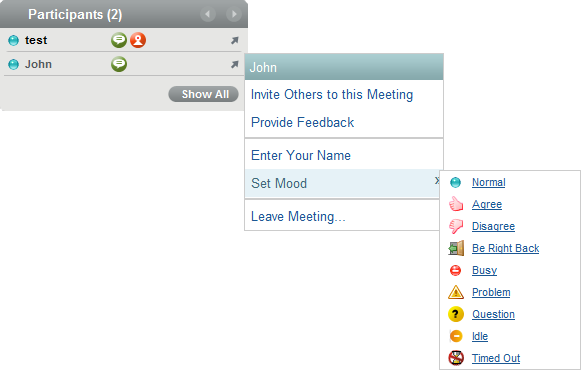Go to next participants page arrow

tap(234, 14)
